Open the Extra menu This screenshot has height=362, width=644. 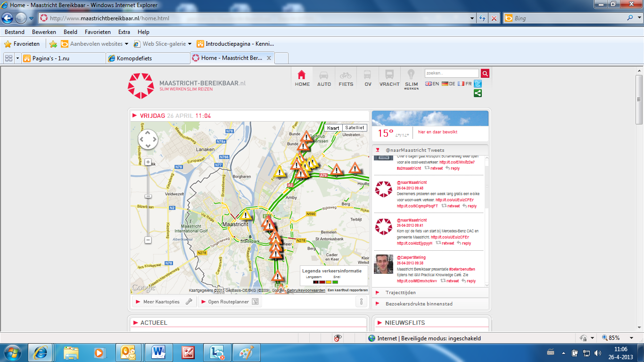click(x=124, y=32)
